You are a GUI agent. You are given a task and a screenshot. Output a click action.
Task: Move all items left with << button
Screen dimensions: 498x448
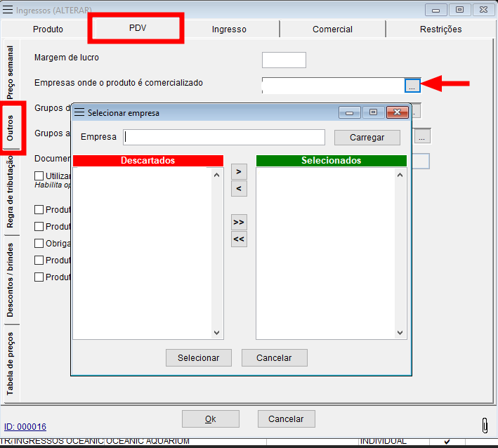(x=239, y=239)
